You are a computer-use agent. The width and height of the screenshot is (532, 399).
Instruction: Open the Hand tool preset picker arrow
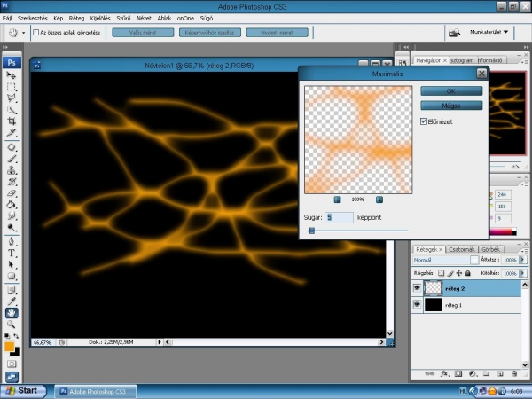23,33
